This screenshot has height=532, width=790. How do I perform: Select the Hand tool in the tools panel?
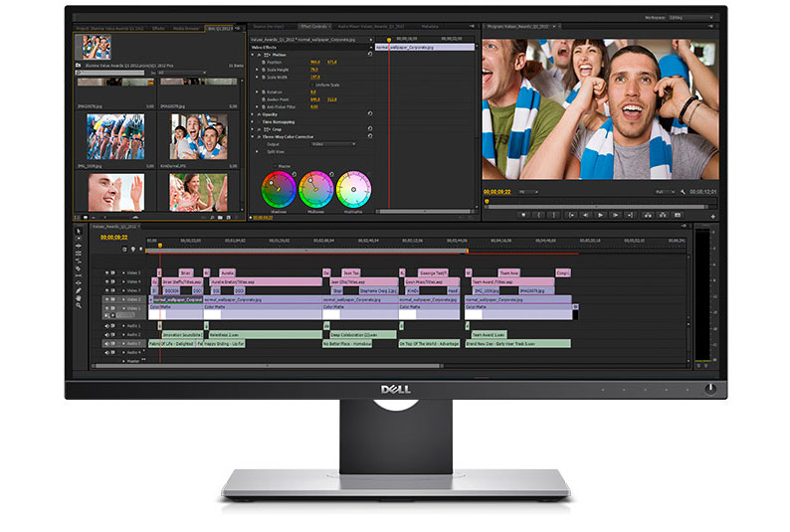(78, 298)
